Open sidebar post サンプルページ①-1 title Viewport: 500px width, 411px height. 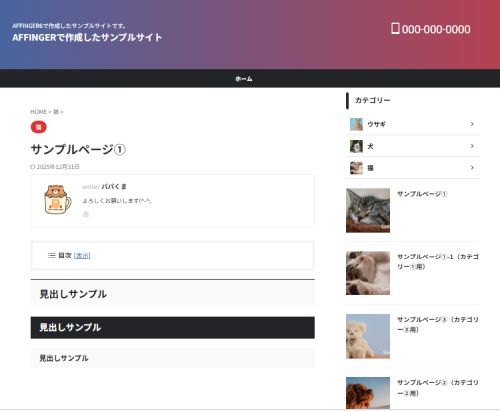(x=438, y=262)
